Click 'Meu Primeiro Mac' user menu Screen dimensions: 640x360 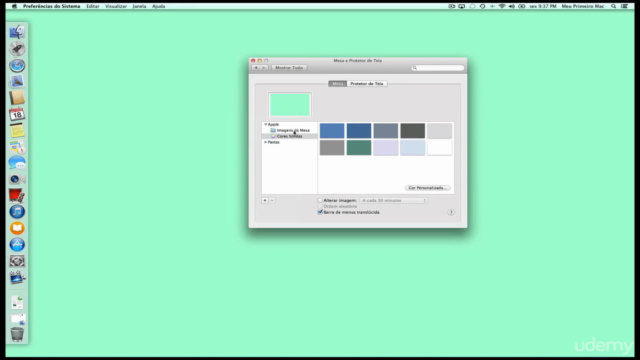click(x=583, y=6)
